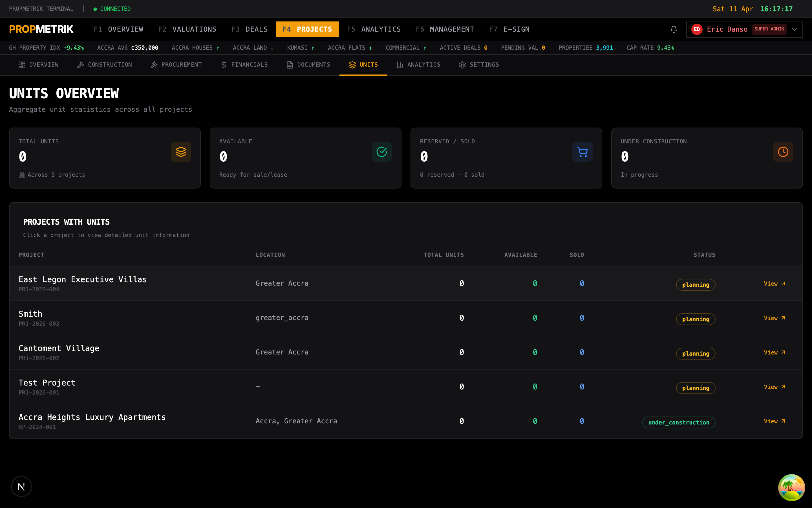Click the Accra Heights Luxury Apartments name
The image size is (812, 508).
(x=92, y=417)
